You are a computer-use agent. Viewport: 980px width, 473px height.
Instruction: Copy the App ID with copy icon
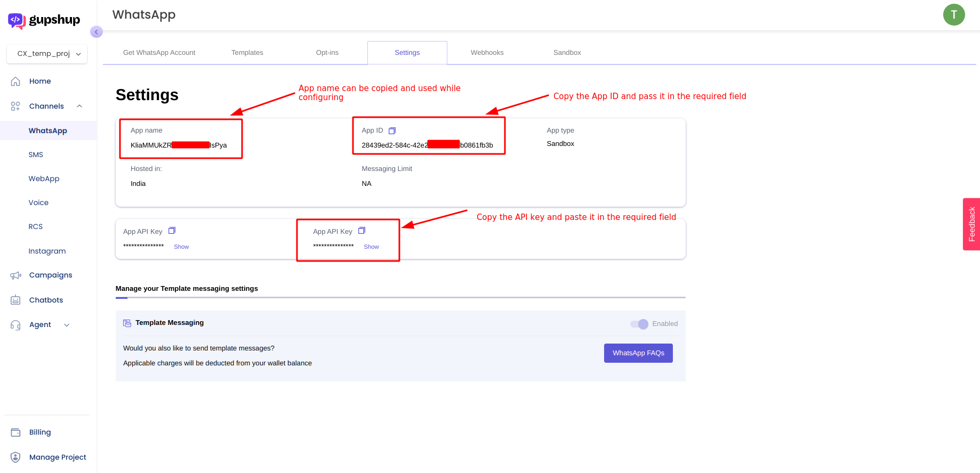392,131
